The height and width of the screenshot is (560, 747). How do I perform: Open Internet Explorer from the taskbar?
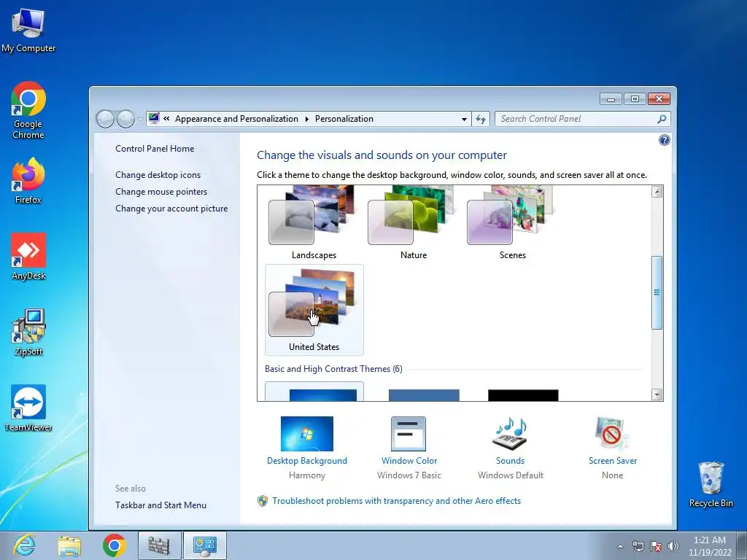(24, 545)
